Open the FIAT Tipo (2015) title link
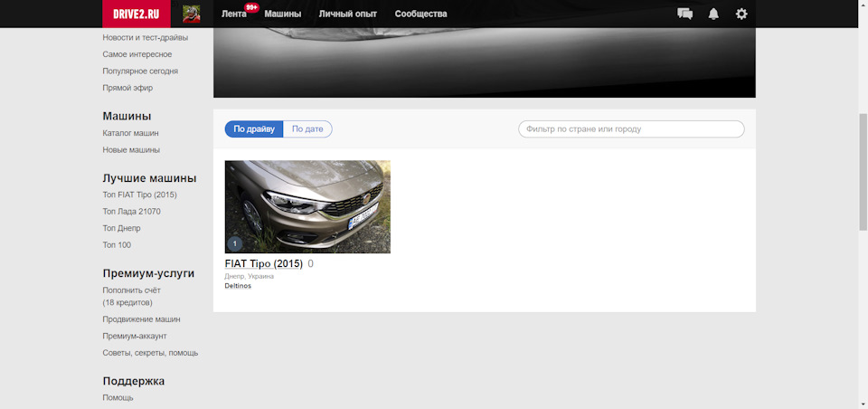The height and width of the screenshot is (409, 868). click(263, 264)
